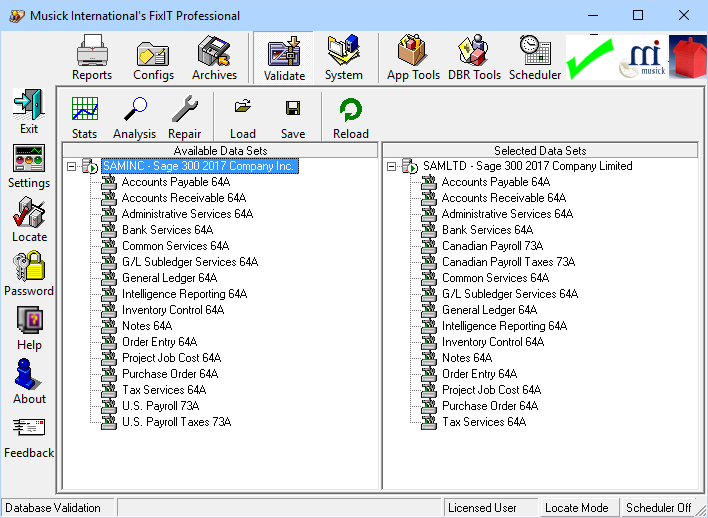Click the Available Data Sets header

coord(220,150)
